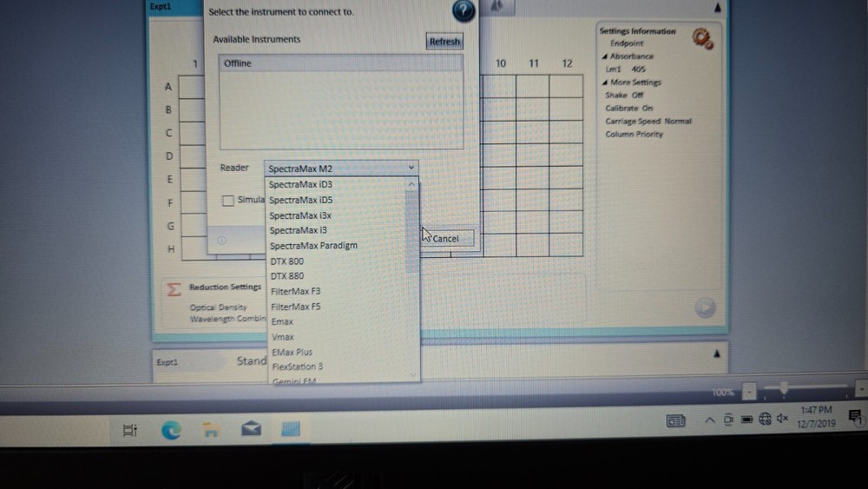Viewport: 868px width, 489px height.
Task: Open the help question mark icon
Action: pos(463,10)
